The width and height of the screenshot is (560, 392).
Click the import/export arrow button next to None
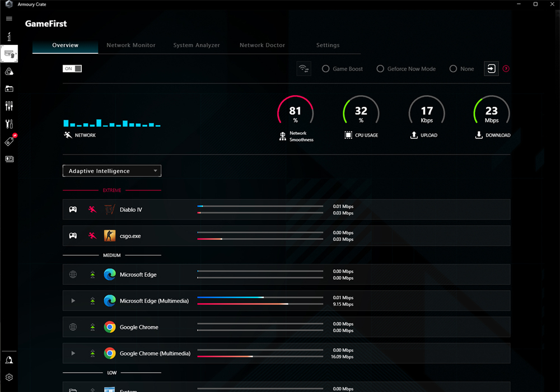click(491, 69)
